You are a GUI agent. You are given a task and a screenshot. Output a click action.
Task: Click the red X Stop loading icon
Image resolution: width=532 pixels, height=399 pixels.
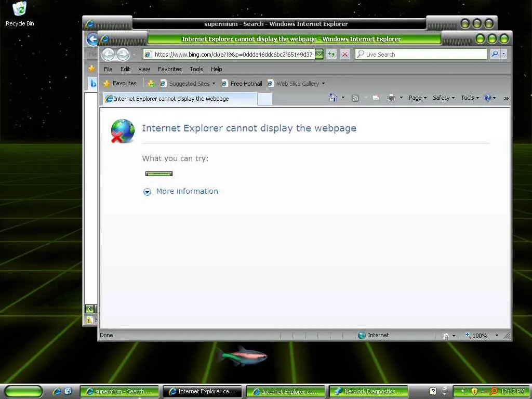345,54
